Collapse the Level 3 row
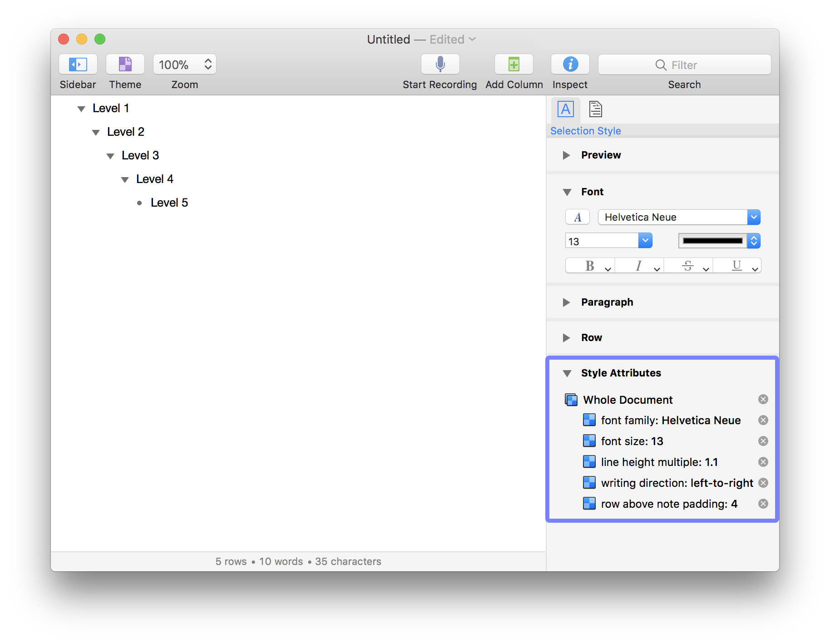The height and width of the screenshot is (644, 830). [x=110, y=156]
